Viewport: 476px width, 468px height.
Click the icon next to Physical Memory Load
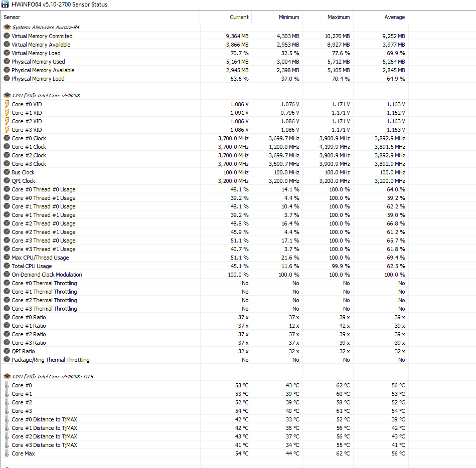[7, 79]
